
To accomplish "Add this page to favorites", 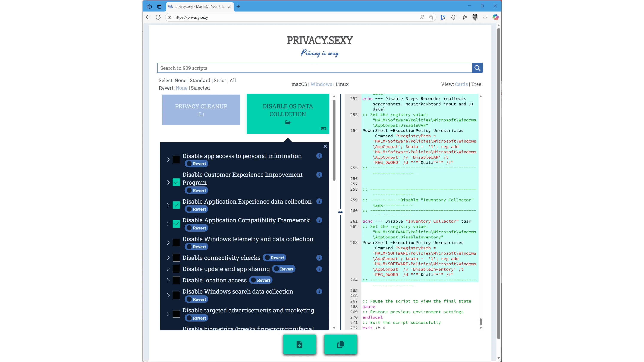I will [431, 17].
